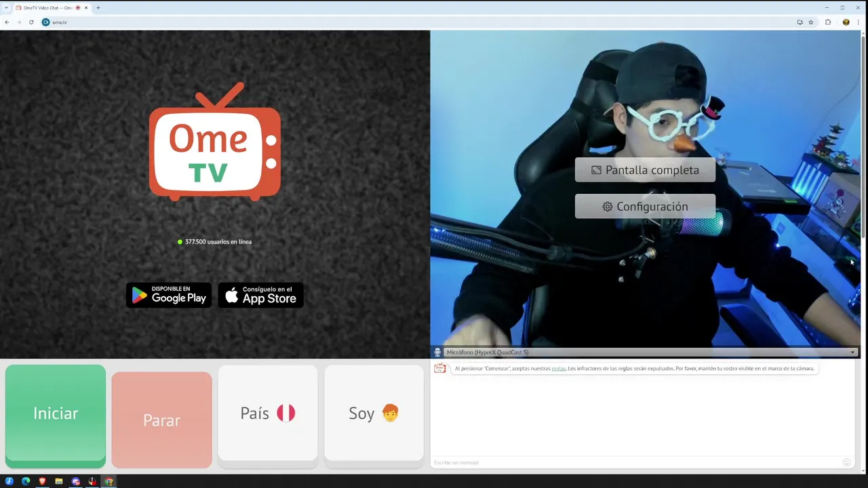The width and height of the screenshot is (868, 488).
Task: Click the OmeTV avatar beside rules notice
Action: coord(440,368)
